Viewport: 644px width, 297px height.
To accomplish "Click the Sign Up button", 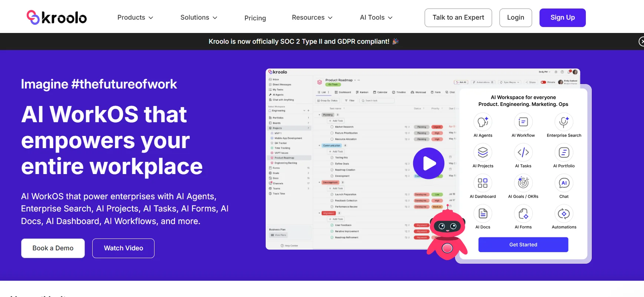I will tap(562, 18).
